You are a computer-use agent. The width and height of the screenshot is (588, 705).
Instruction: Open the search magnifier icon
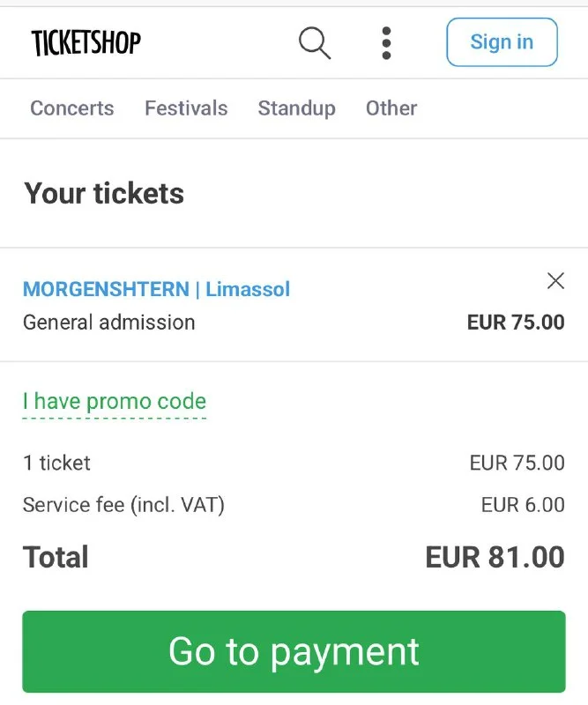(315, 42)
